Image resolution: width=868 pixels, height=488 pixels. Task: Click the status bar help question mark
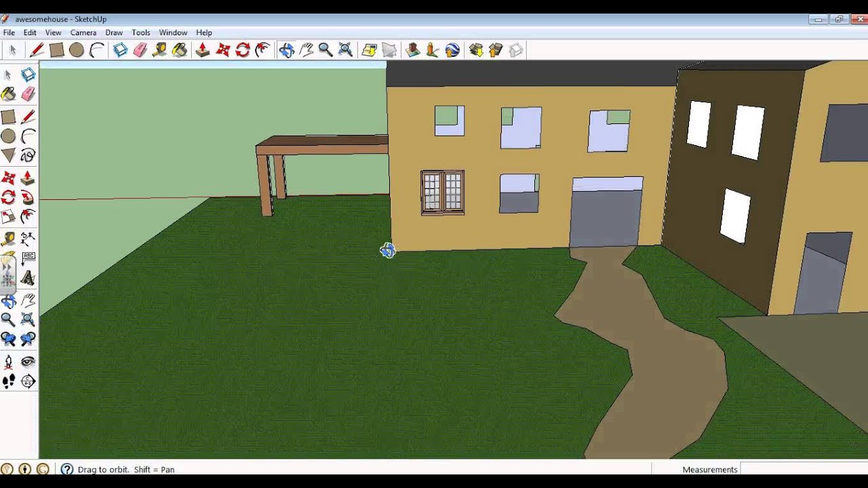(66, 469)
